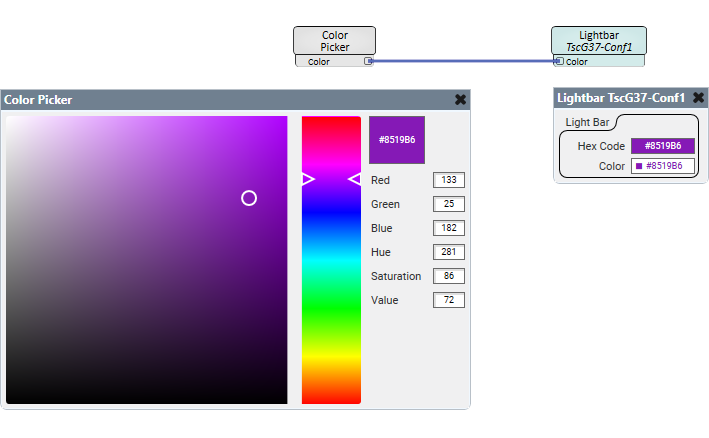Open the Light Bar tab

[x=588, y=122]
